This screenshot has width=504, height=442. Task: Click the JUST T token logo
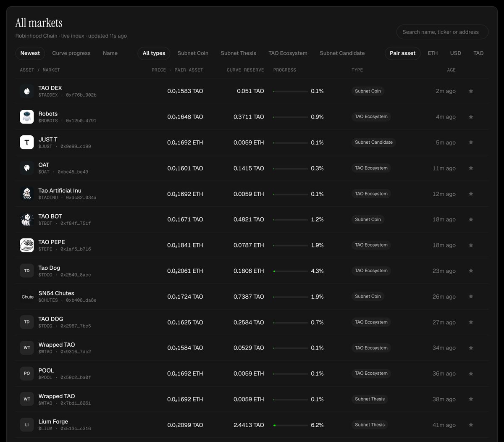pyautogui.click(x=27, y=142)
